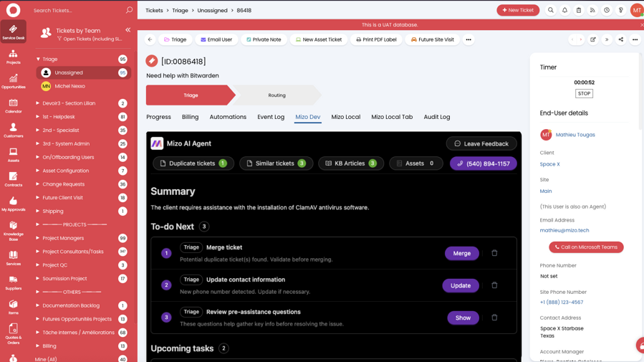Image resolution: width=644 pixels, height=362 pixels.
Task: Delete the Review pre-assistance questions to-do
Action: [x=494, y=318]
